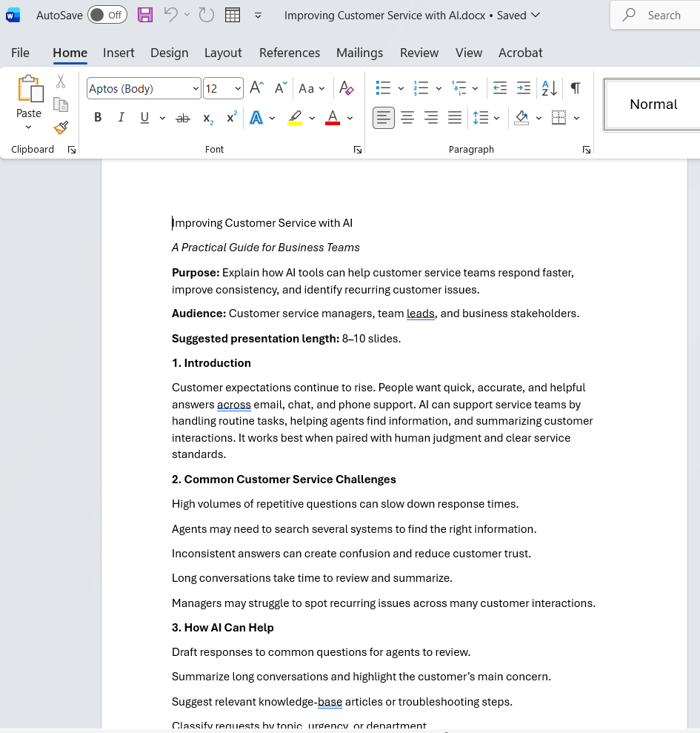The height and width of the screenshot is (733, 700).
Task: Open the highlight color picker arrow
Action: [x=312, y=119]
